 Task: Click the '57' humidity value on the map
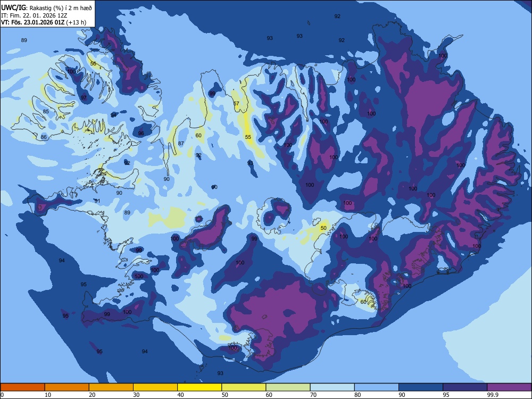[237, 104]
